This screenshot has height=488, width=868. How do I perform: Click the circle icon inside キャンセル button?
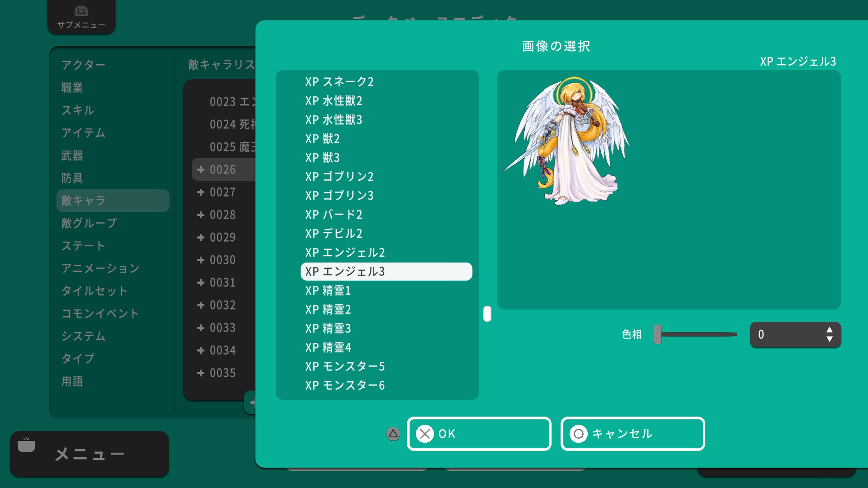click(x=579, y=434)
